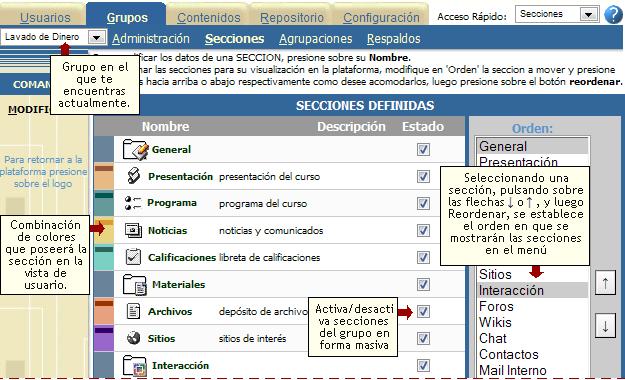Screen dimensions: 625x380
Task: Open the Programa section name link
Action: point(172,203)
